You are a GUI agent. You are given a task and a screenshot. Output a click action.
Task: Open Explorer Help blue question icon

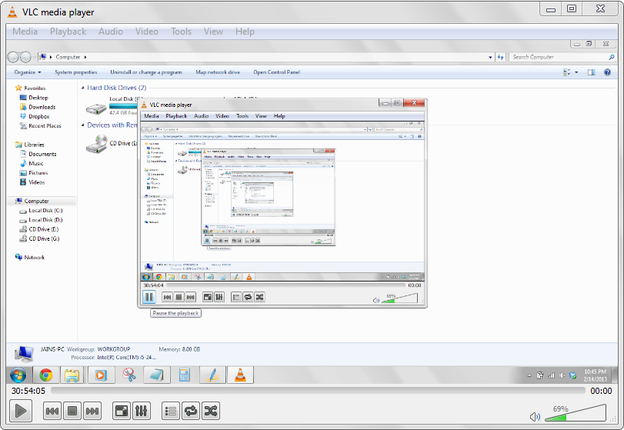(x=607, y=72)
